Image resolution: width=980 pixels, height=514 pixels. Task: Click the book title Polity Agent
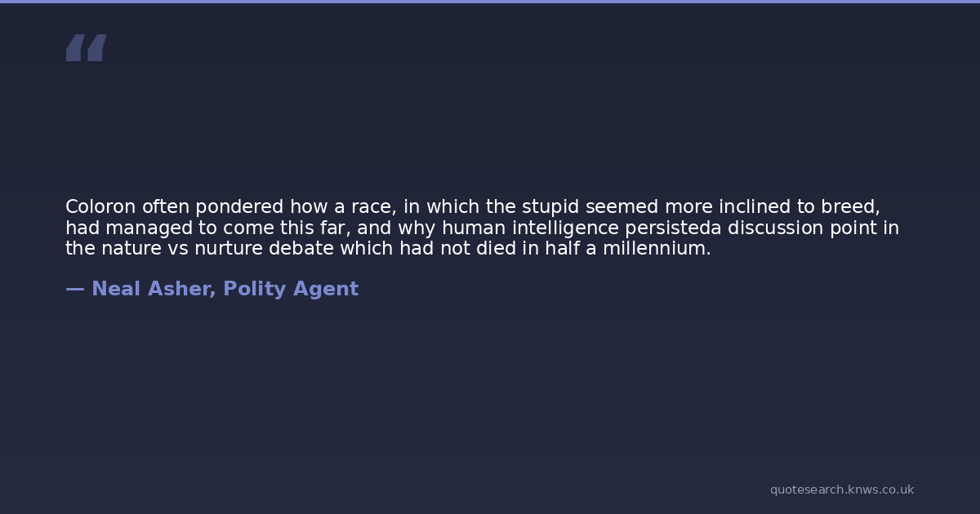coord(291,289)
